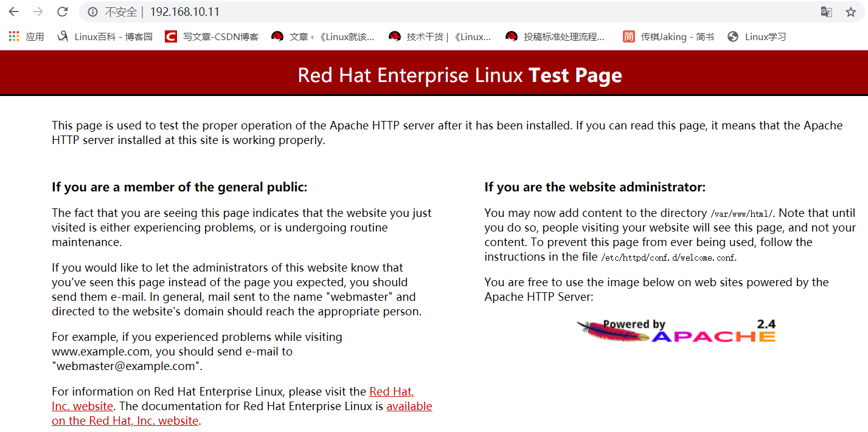
Task: Click the 'Red Hat Enterprise Linux Test Page' heading
Action: (x=460, y=75)
